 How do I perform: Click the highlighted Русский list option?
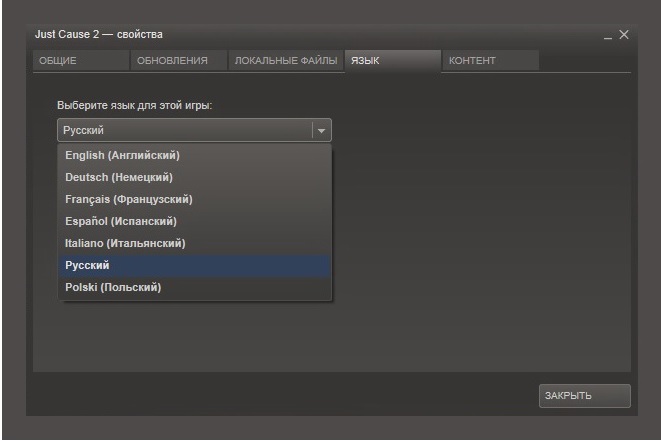tap(194, 266)
